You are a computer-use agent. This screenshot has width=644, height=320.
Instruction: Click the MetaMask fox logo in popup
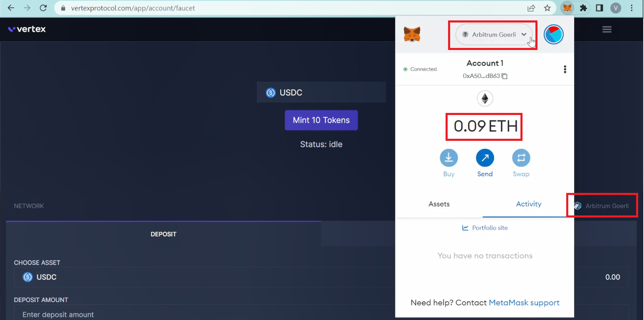click(412, 34)
